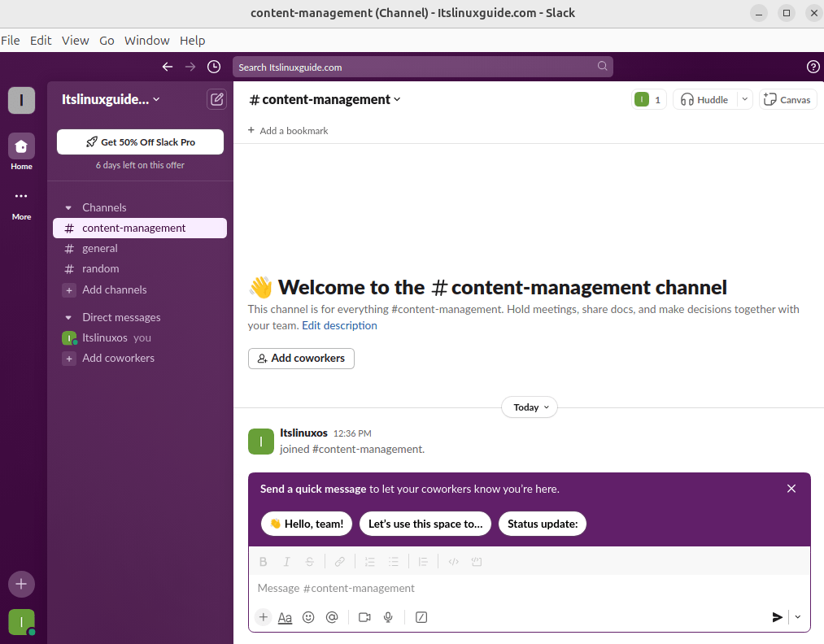The height and width of the screenshot is (644, 824).
Task: Collapse the Channels section
Action: [x=68, y=208]
